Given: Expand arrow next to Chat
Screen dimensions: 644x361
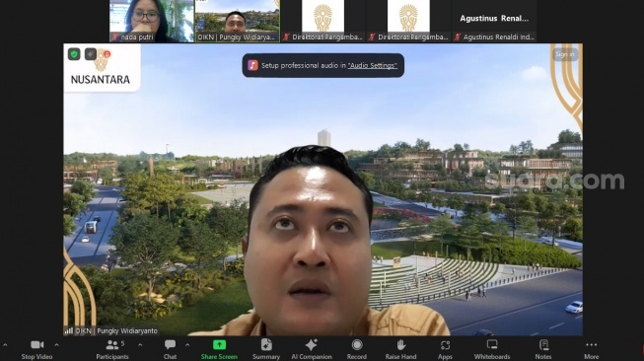Looking at the screenshot, I should [187, 345].
